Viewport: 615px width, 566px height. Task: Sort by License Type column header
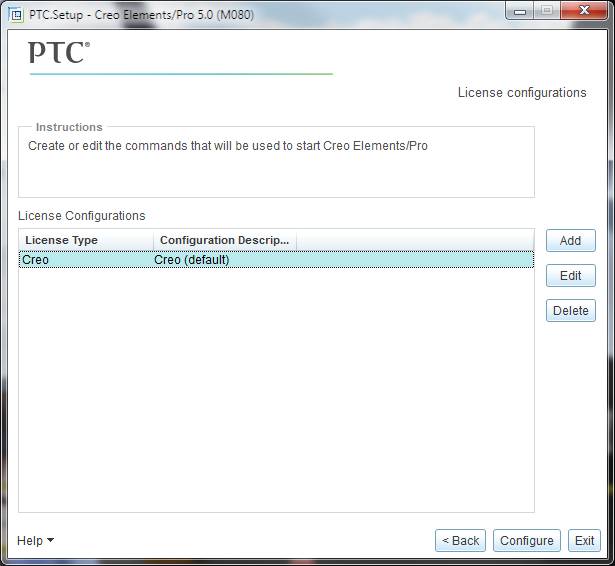[x=86, y=240]
